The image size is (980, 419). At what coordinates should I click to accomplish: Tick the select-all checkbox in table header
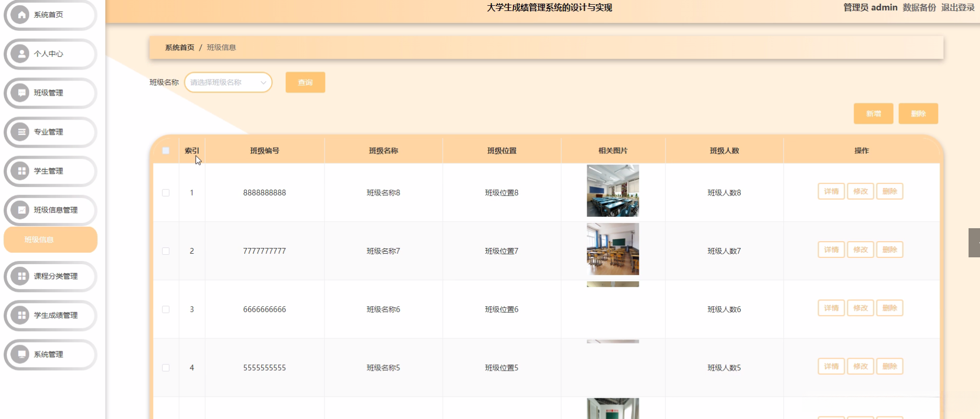[166, 151]
